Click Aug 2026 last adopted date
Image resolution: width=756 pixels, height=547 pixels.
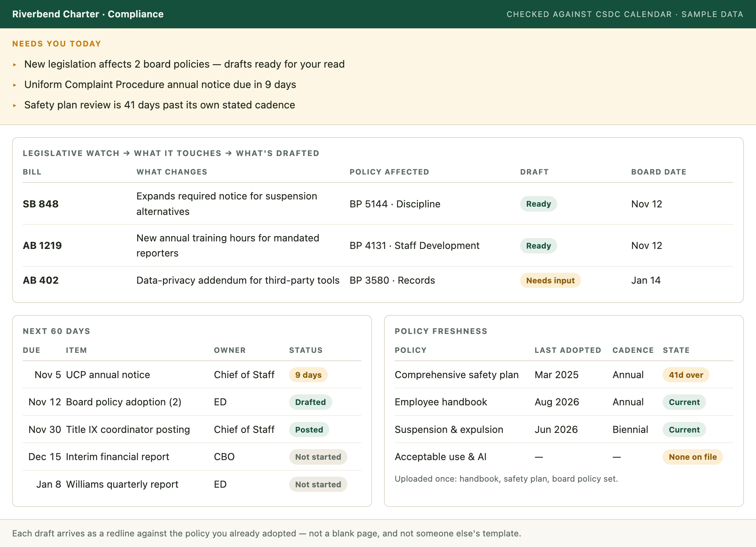click(x=557, y=402)
